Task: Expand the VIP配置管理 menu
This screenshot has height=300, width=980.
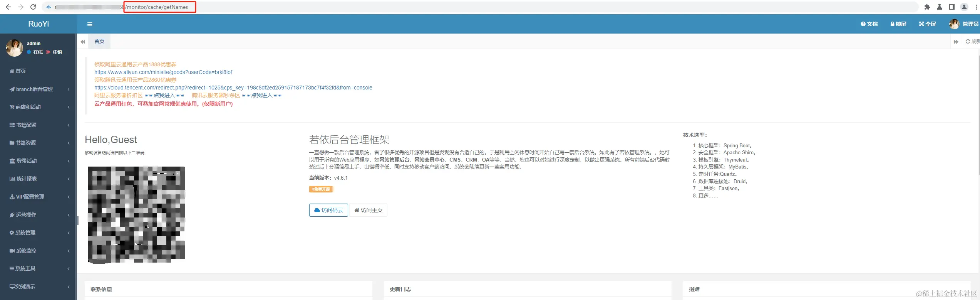Action: (x=38, y=197)
